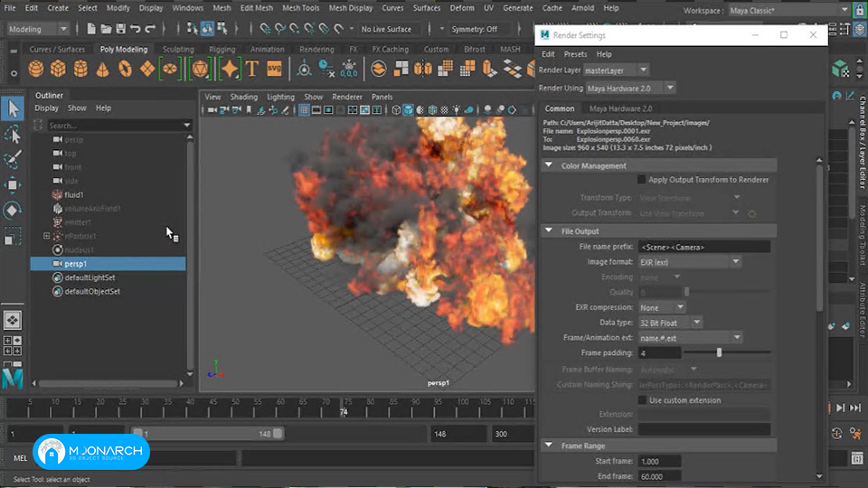Open the Outliner Display menu
This screenshot has height=488, width=868.
tap(46, 108)
